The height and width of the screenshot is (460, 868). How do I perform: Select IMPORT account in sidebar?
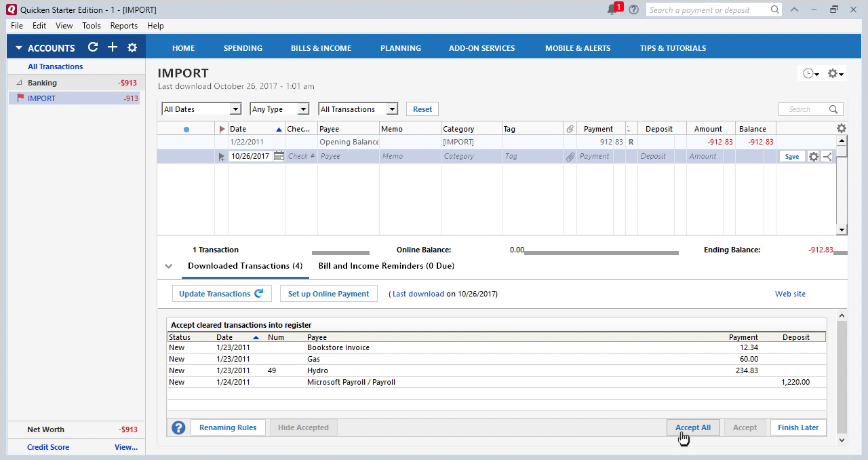[x=75, y=98]
